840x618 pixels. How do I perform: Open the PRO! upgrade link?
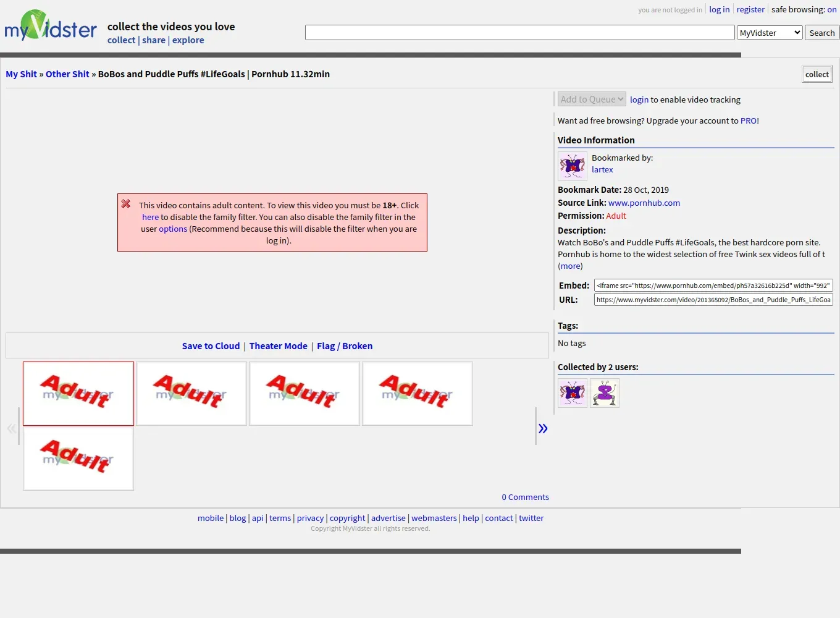click(x=750, y=121)
